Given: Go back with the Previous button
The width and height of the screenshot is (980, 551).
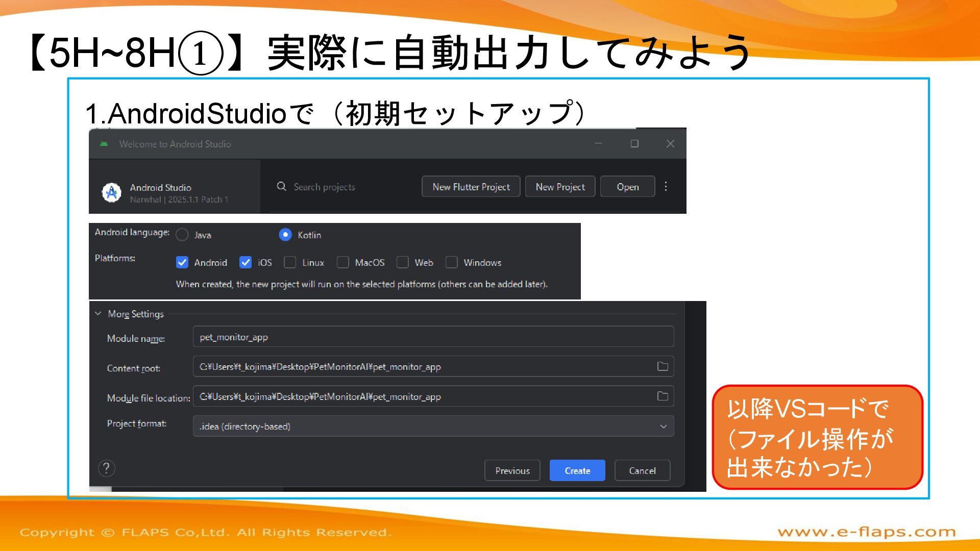Looking at the screenshot, I should point(512,470).
